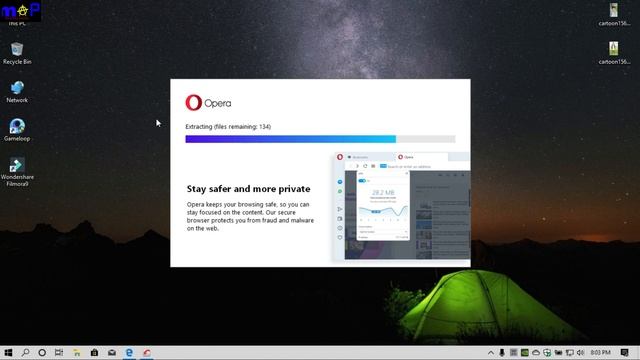The image size is (640, 360).
Task: Open the 8:03 PM taskbar clock
Action: click(x=600, y=353)
